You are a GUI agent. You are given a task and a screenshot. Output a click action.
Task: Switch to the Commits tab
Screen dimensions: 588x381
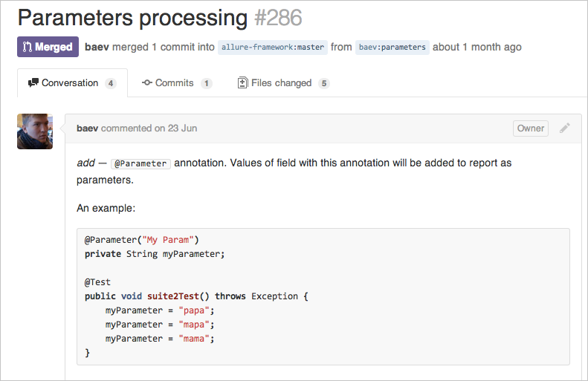point(174,83)
